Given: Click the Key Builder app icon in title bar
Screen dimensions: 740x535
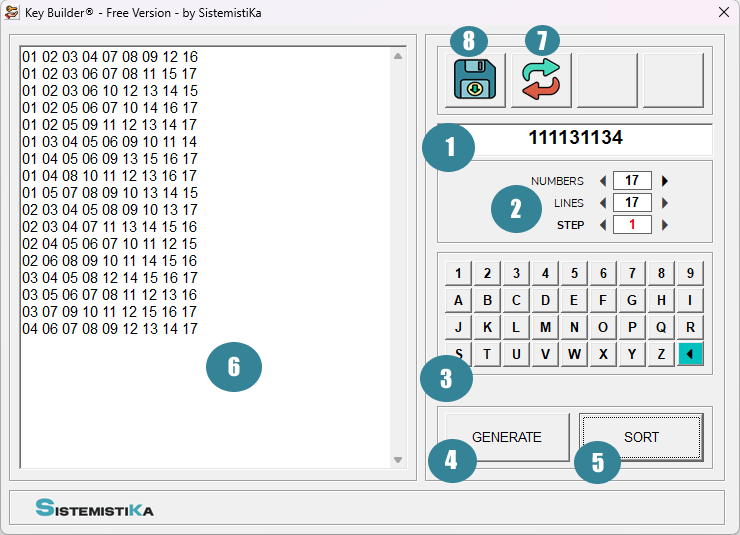Looking at the screenshot, I should [13, 12].
